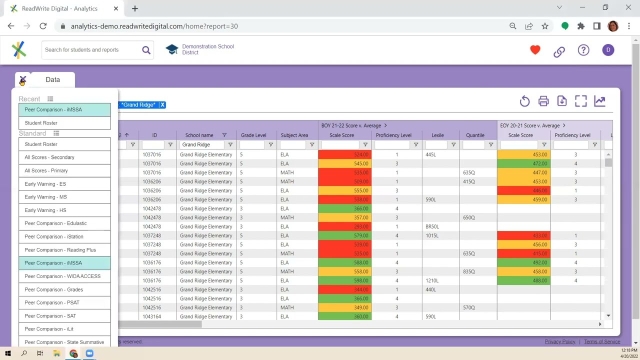
Task: Click the bookmark star in address bar
Action: pos(545,26)
